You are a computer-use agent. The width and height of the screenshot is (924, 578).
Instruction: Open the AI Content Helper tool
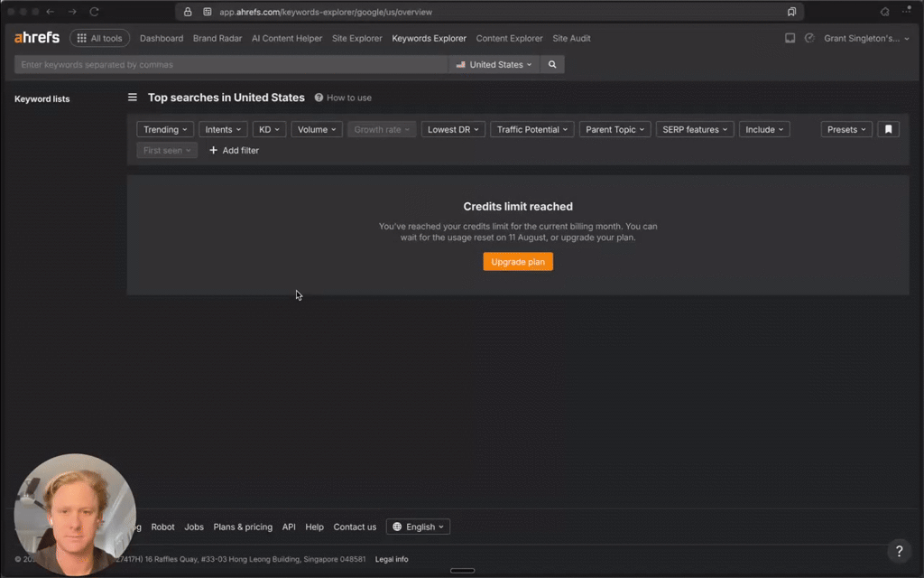click(287, 38)
